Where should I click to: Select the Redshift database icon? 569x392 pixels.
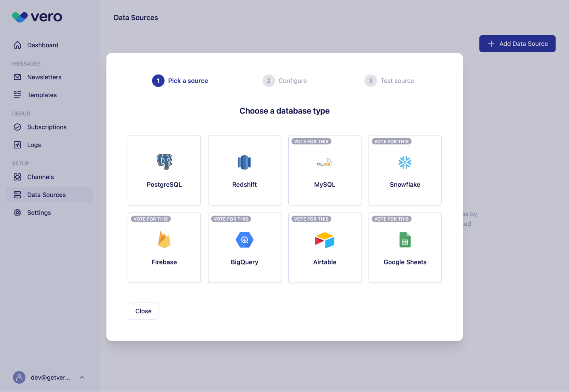tap(244, 162)
